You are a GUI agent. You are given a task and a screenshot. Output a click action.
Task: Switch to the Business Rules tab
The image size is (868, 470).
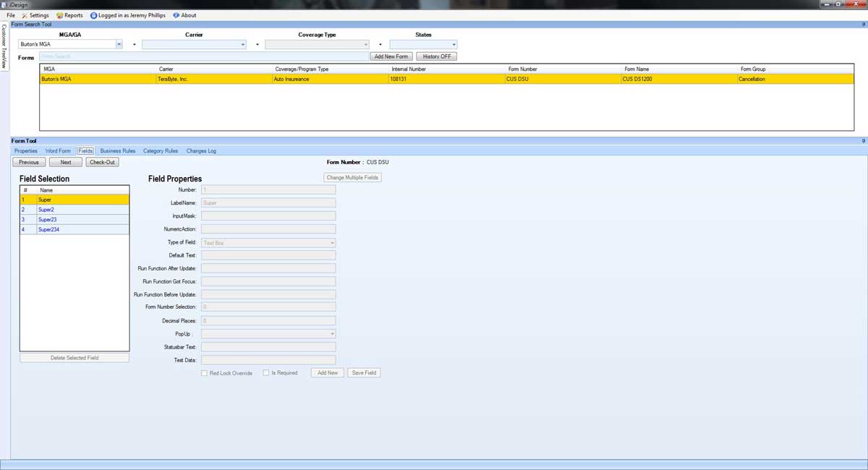pyautogui.click(x=118, y=151)
